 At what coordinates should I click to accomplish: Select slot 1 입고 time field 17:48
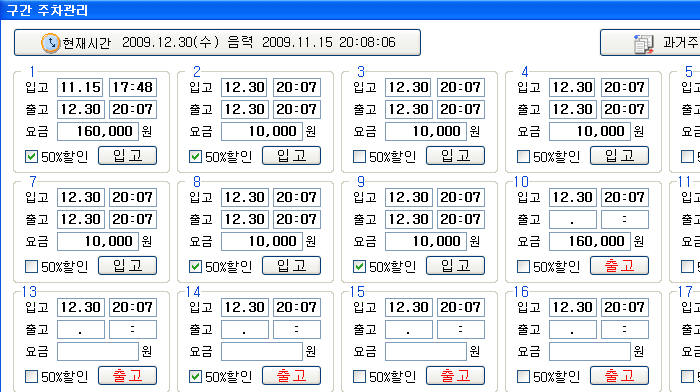point(133,88)
